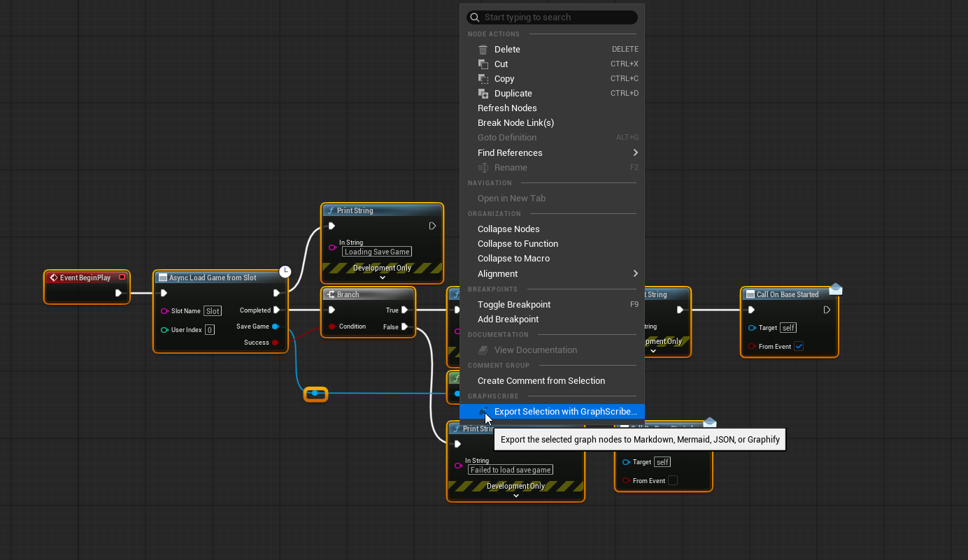This screenshot has width=968, height=560.
Task: Select Collapse to Function
Action: tap(552, 244)
